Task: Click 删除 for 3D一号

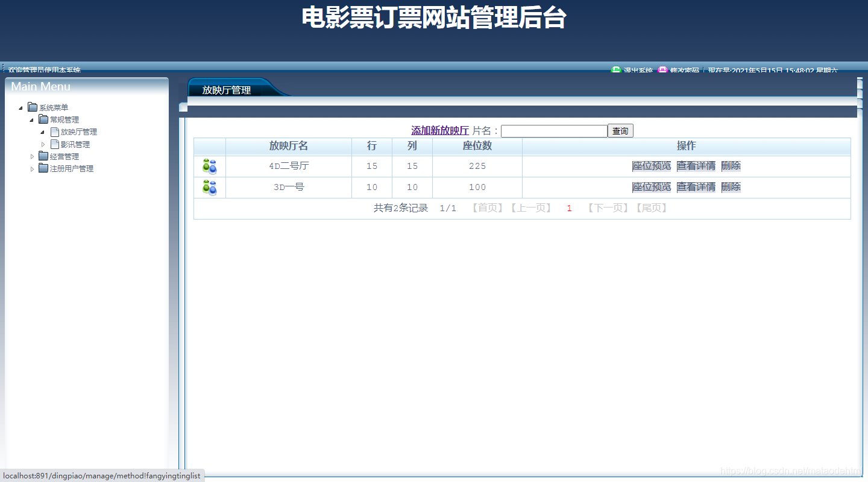Action: click(731, 187)
